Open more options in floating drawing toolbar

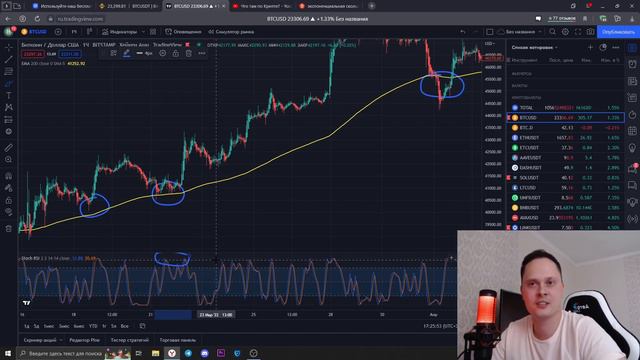202,53
